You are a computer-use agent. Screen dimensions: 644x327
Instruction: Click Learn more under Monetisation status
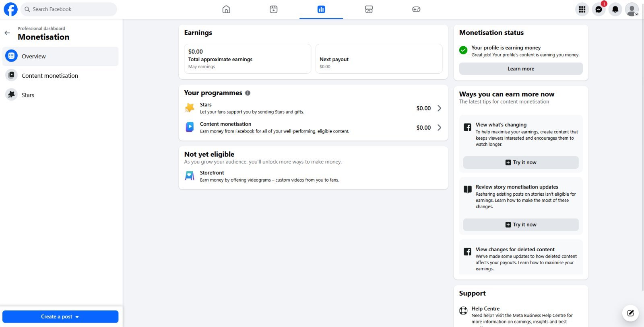coord(521,69)
